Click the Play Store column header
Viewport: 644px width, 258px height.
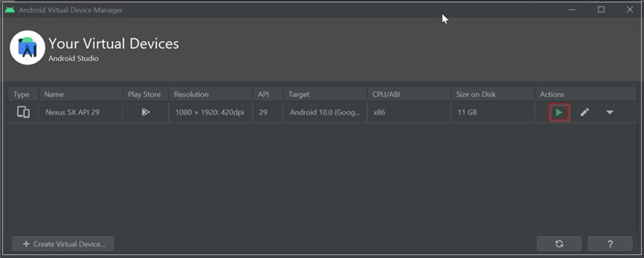click(144, 94)
